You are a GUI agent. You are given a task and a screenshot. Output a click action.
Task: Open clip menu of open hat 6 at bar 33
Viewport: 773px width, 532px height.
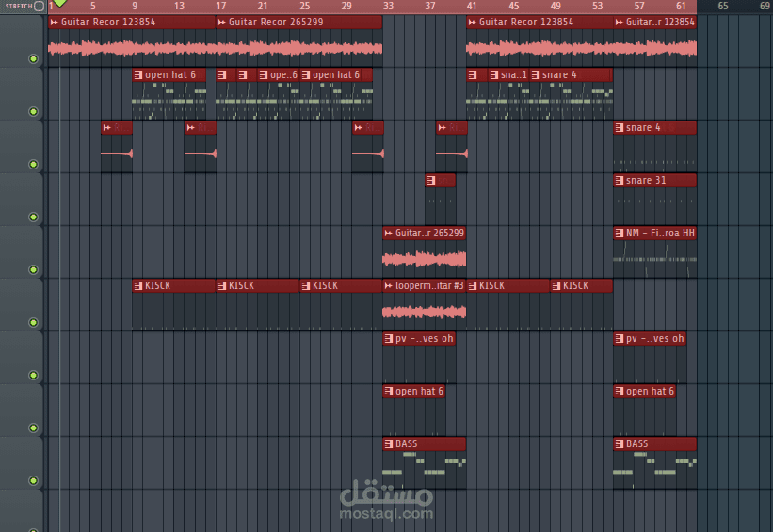[389, 392]
